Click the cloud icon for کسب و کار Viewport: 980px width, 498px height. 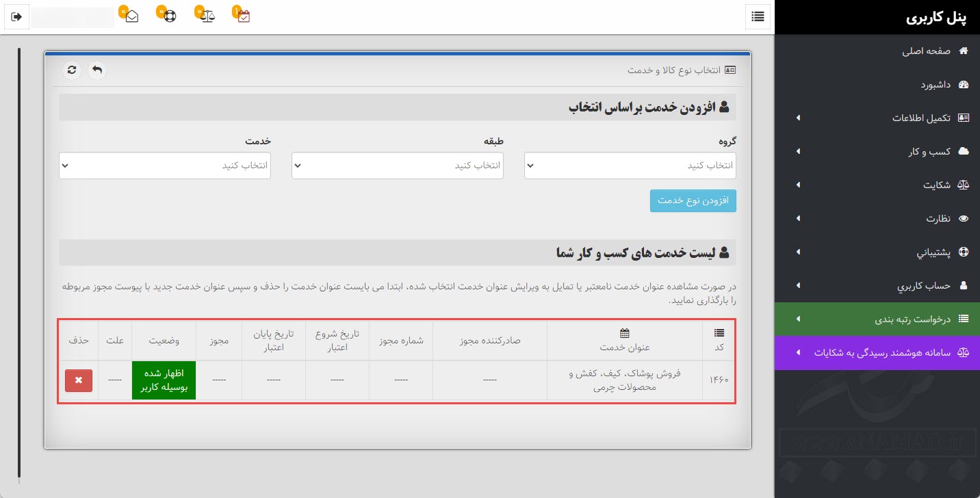click(964, 152)
